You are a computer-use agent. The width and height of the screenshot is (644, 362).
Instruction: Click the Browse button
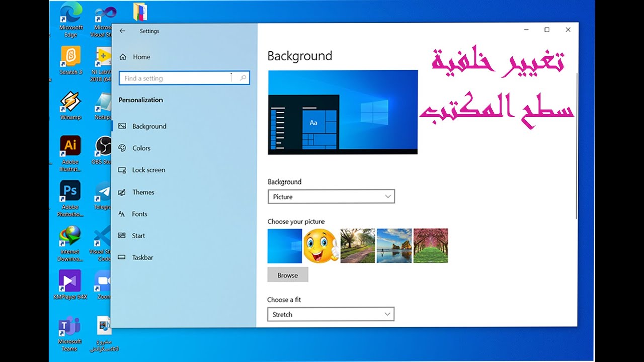288,275
